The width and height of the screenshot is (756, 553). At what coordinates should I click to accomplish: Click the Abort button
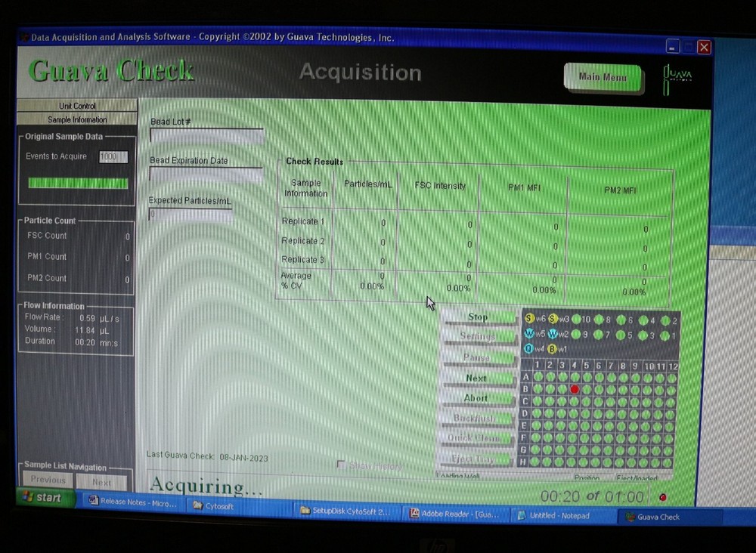point(476,398)
